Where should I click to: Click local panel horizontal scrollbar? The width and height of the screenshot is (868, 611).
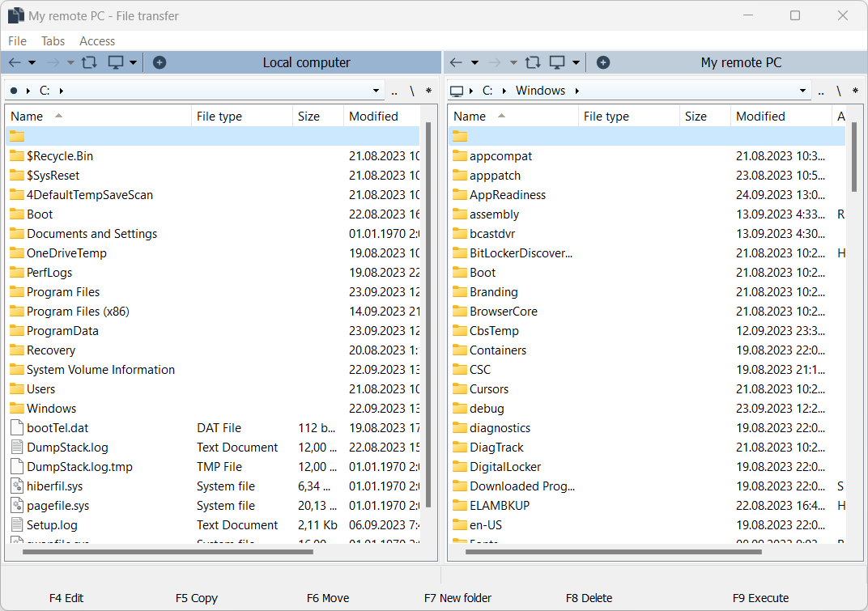tap(168, 552)
